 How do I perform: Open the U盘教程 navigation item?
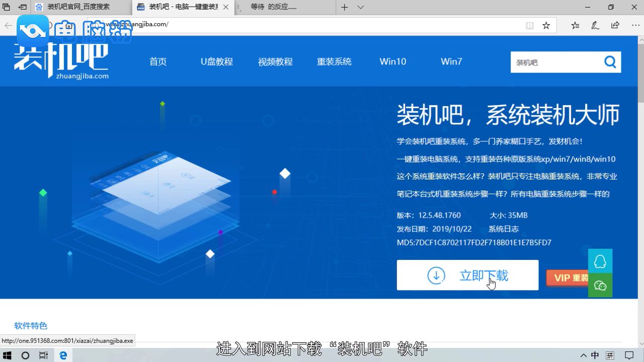pos(217,62)
